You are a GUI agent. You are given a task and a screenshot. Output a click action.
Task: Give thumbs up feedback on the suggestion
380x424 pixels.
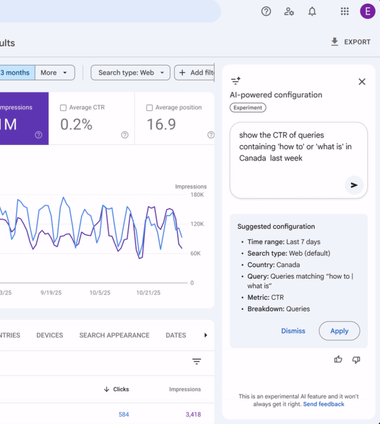coord(338,359)
